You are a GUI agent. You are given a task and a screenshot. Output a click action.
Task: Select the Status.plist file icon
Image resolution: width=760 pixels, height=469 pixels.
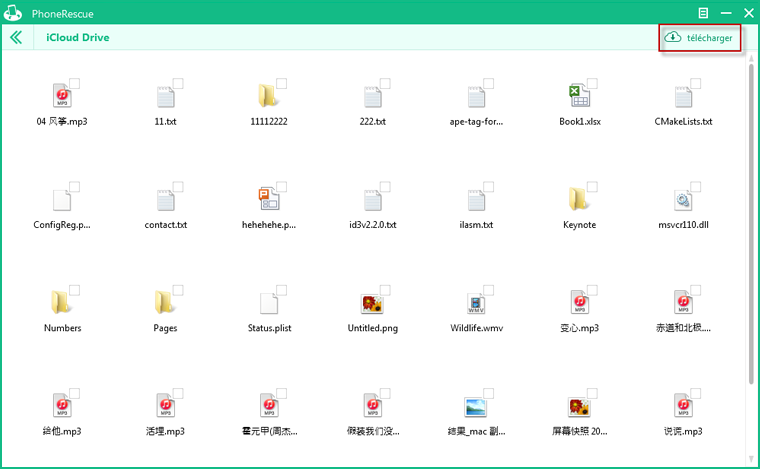269,303
